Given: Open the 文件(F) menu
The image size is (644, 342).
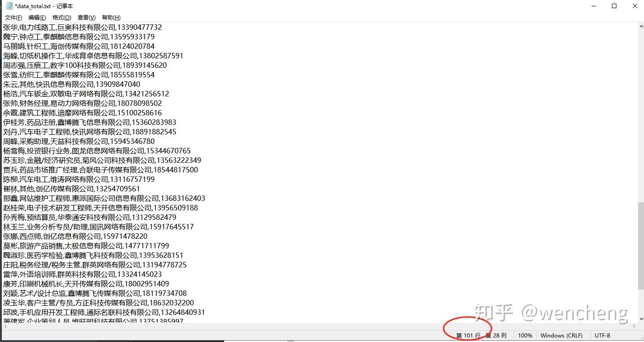Looking at the screenshot, I should pyautogui.click(x=13, y=17).
